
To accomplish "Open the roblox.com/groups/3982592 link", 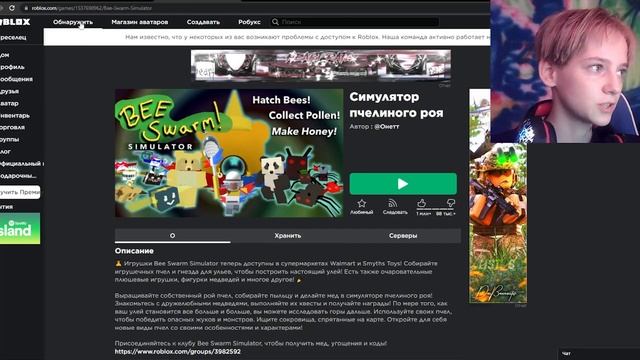I will pyautogui.click(x=178, y=351).
